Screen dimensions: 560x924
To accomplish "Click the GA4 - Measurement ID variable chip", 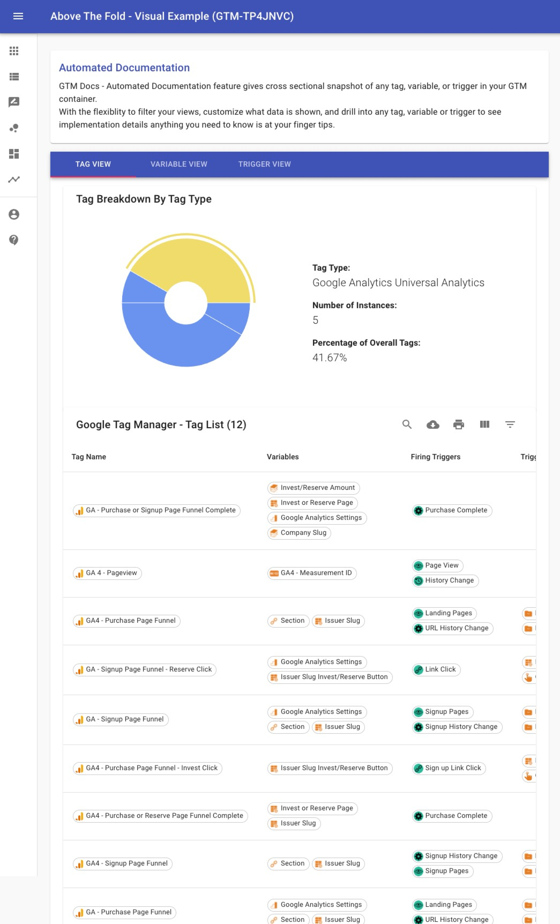I will tap(312, 573).
